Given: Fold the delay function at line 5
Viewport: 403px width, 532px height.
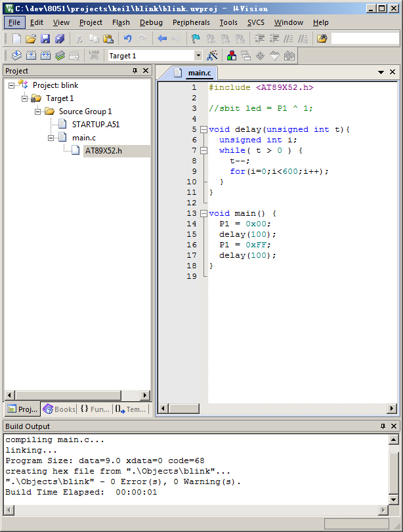Looking at the screenshot, I should pos(203,129).
